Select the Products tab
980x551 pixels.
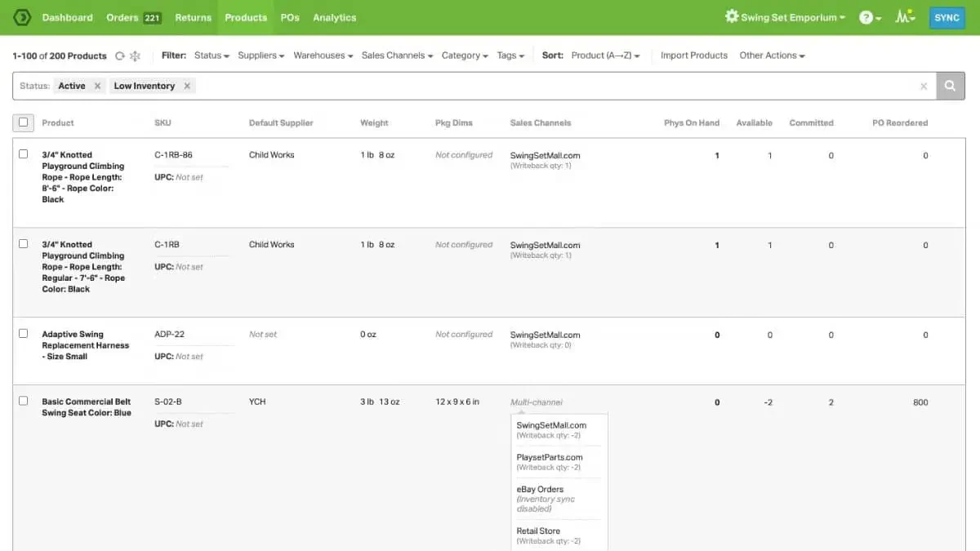[x=246, y=17]
